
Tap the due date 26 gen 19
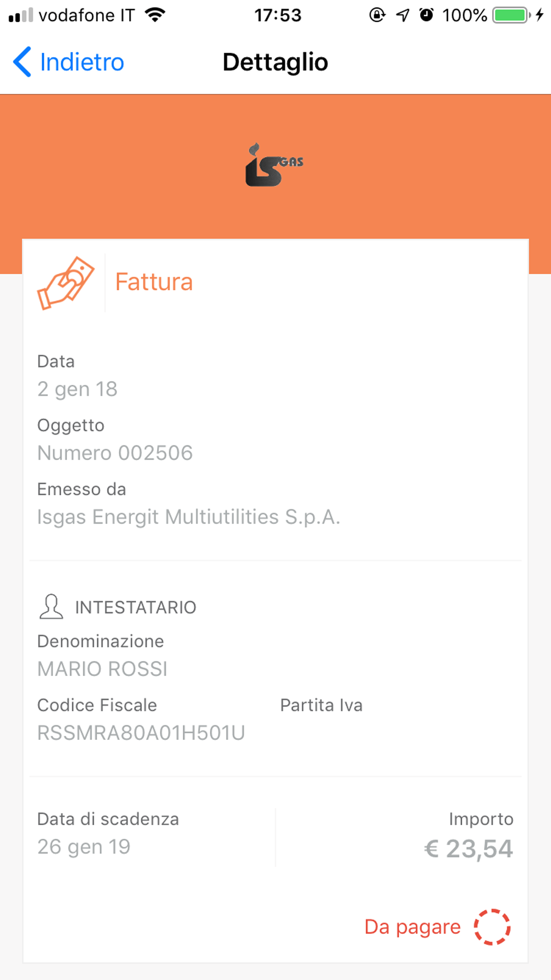click(84, 846)
